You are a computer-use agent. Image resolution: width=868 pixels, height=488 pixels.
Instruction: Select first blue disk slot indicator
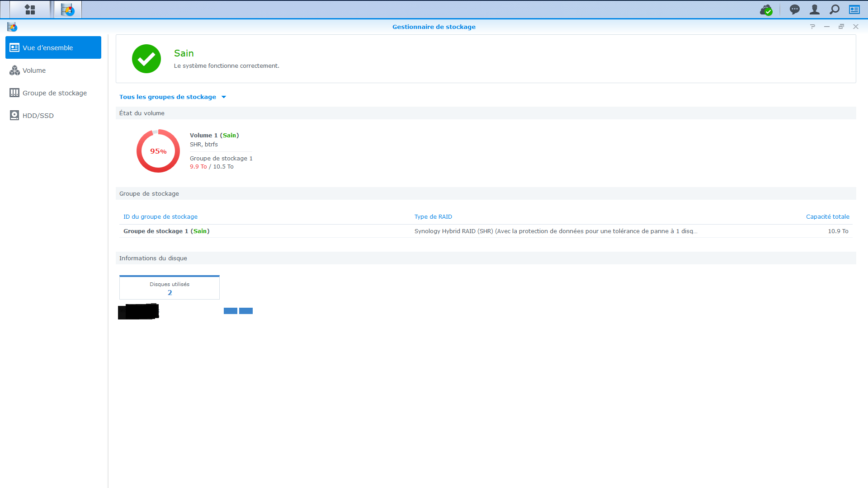231,311
